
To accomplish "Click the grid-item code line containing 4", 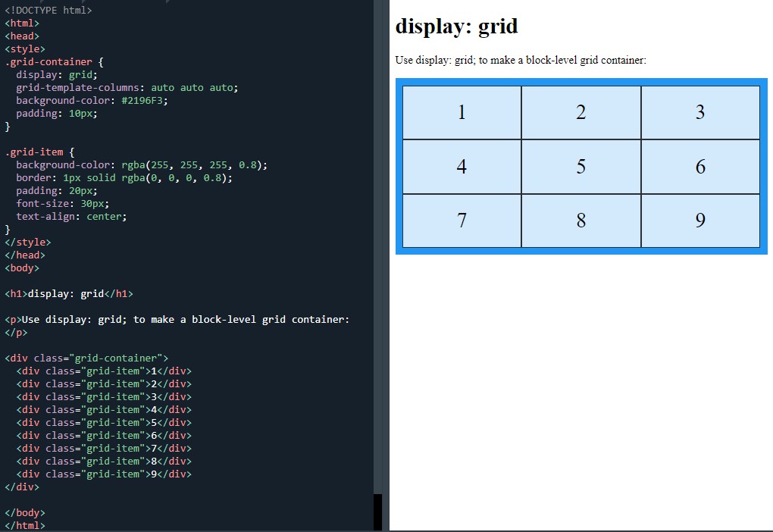I will 104,410.
